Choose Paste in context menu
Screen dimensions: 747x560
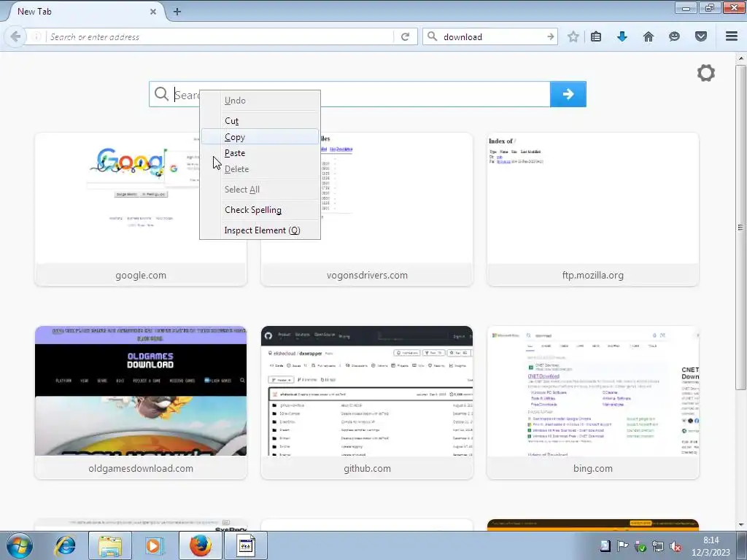coord(260,153)
